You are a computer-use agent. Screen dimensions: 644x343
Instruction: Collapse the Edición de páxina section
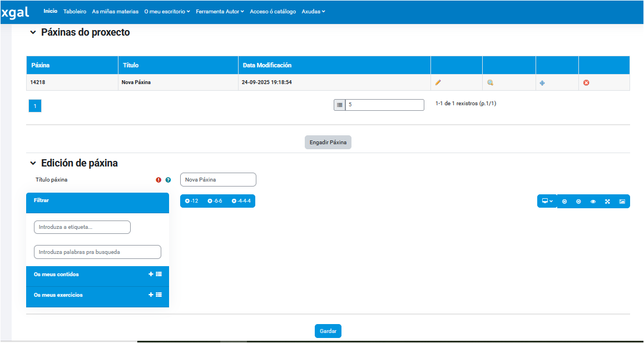point(33,163)
